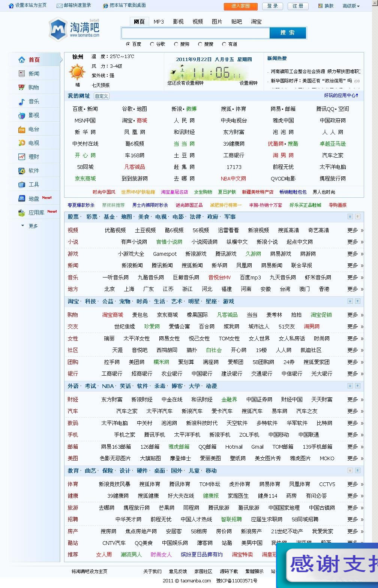This screenshot has height=588, width=378.
Task: Click the 自定义 button beside 我的网址
Action: coord(101,96)
